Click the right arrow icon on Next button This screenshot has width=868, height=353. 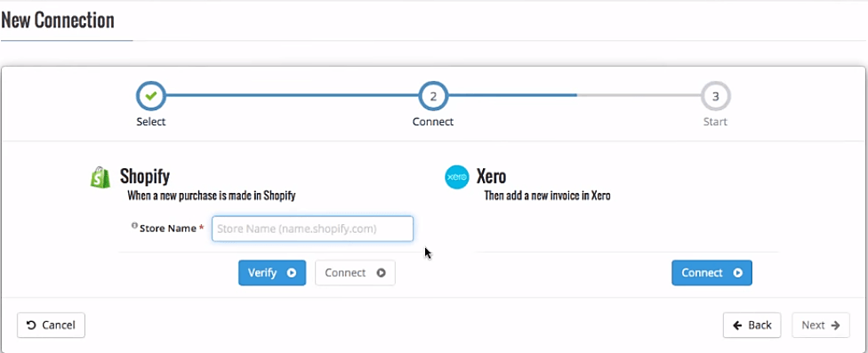point(835,325)
